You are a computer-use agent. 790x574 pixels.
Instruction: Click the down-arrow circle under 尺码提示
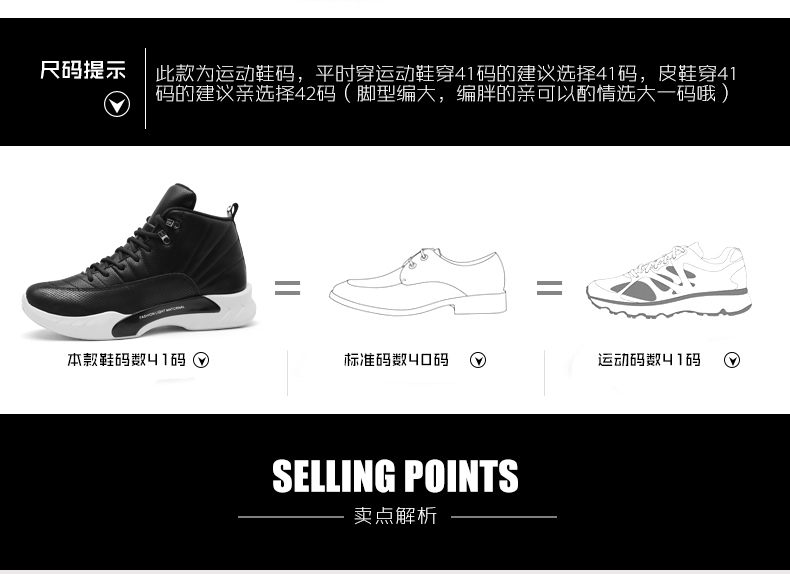(x=117, y=104)
